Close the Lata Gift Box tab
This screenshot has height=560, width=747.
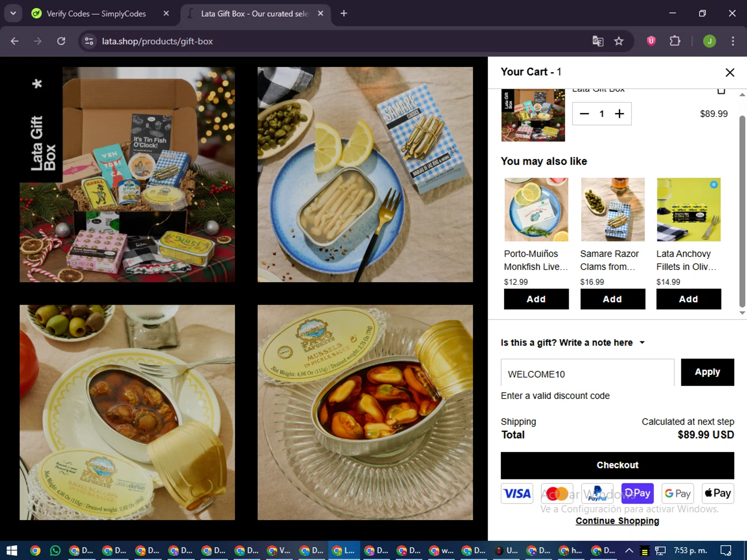click(x=321, y=14)
